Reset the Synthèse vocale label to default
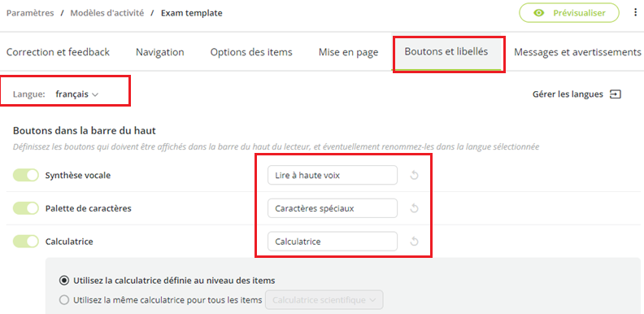644x314 pixels. pos(415,176)
